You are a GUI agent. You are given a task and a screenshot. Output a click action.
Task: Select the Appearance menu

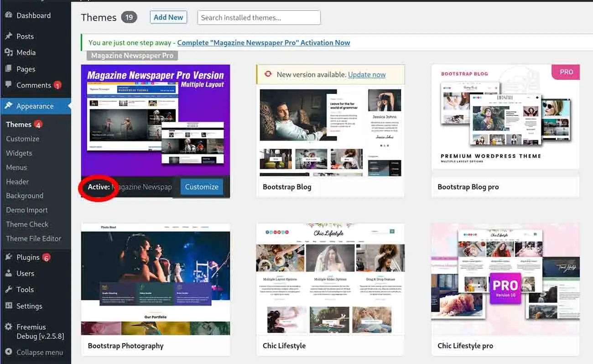click(36, 106)
